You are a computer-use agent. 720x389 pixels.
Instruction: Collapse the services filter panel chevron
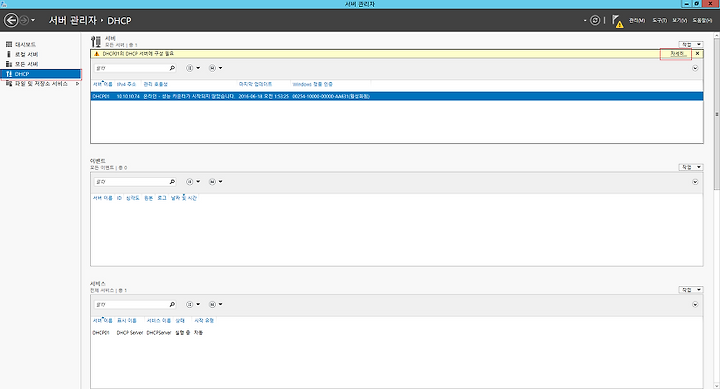pos(695,304)
